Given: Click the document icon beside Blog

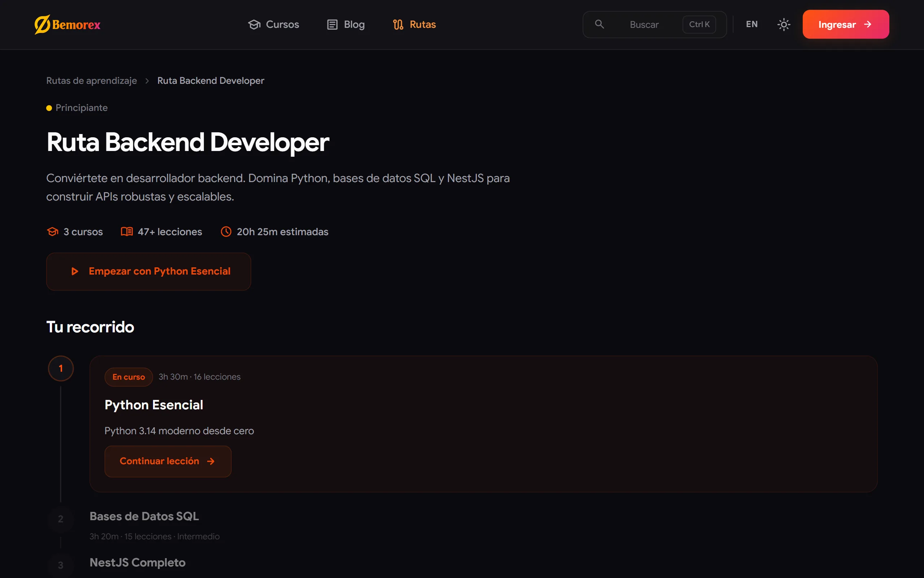Looking at the screenshot, I should tap(332, 25).
